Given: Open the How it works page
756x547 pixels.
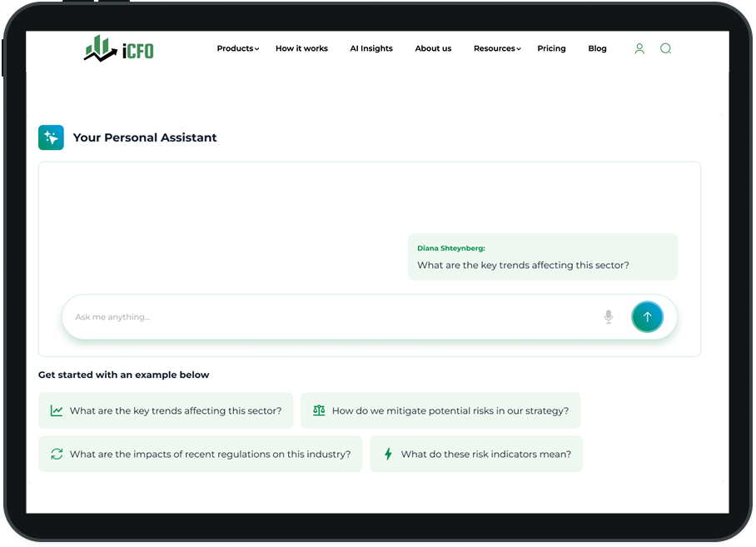Looking at the screenshot, I should pos(301,49).
